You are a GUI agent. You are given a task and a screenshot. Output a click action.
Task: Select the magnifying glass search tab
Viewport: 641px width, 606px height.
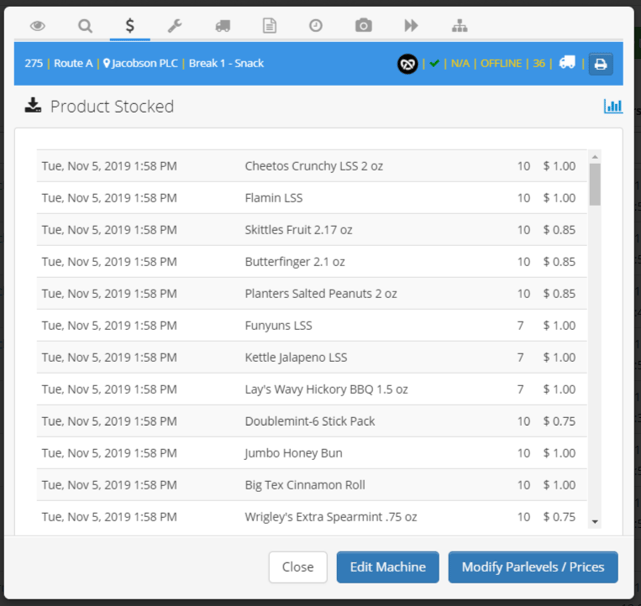tap(85, 26)
